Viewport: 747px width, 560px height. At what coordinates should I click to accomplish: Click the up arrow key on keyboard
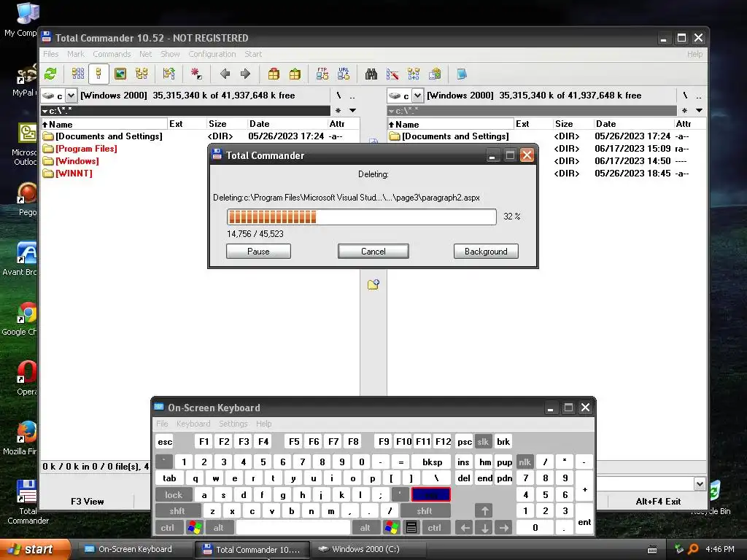pos(484,511)
